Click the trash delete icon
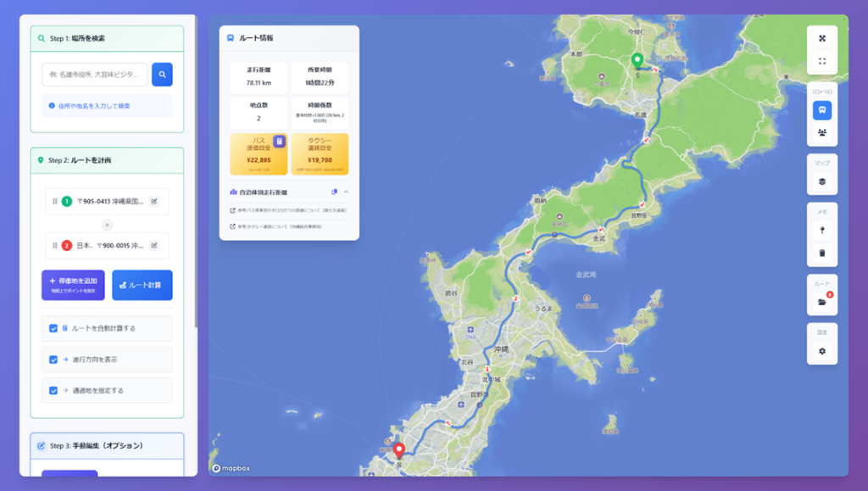 pos(821,253)
